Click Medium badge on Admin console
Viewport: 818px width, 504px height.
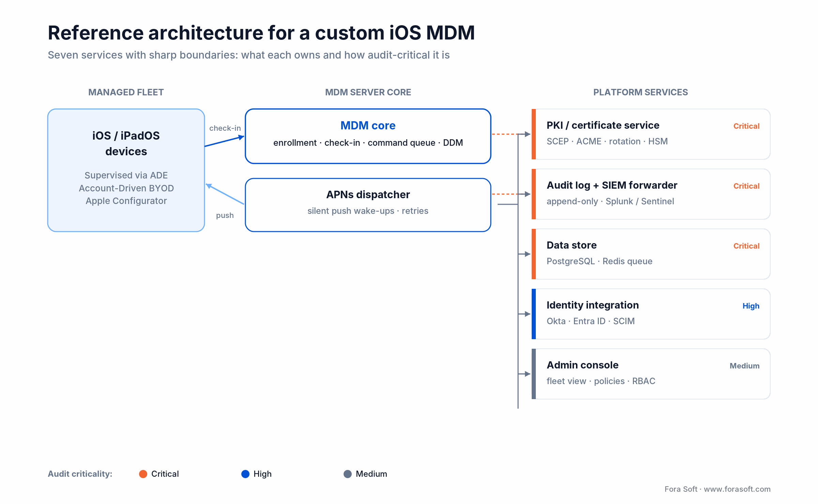coord(745,366)
